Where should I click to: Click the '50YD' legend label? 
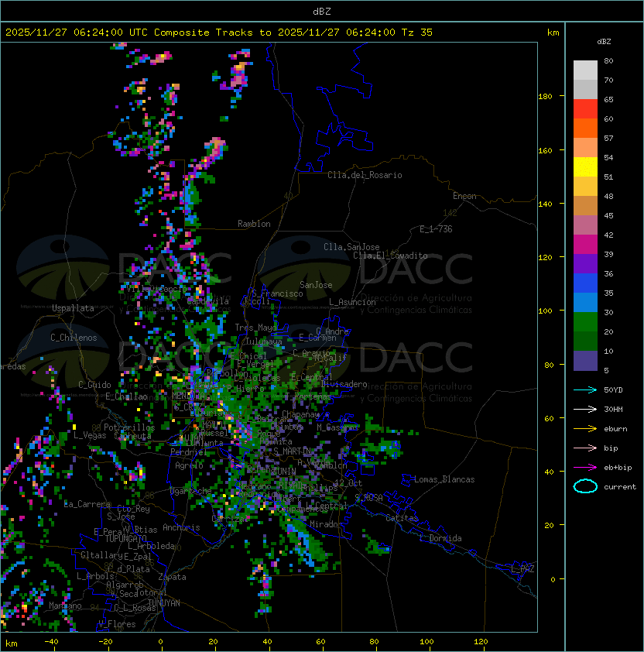tap(613, 390)
